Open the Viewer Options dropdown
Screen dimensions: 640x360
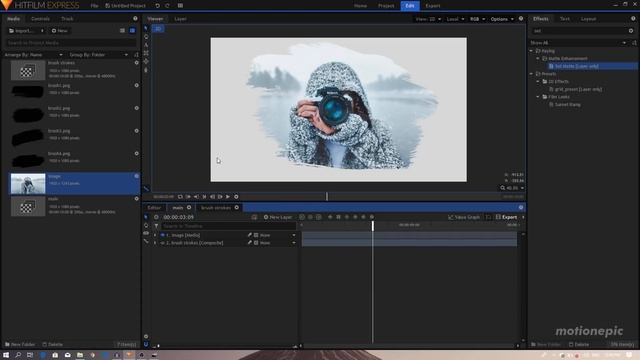click(x=502, y=19)
